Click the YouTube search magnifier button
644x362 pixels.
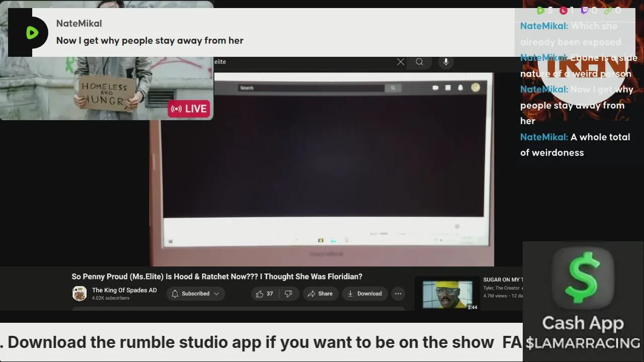pos(419,62)
